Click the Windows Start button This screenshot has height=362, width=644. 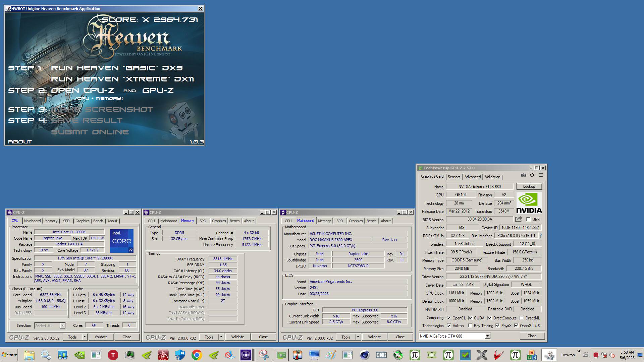[x=9, y=355]
